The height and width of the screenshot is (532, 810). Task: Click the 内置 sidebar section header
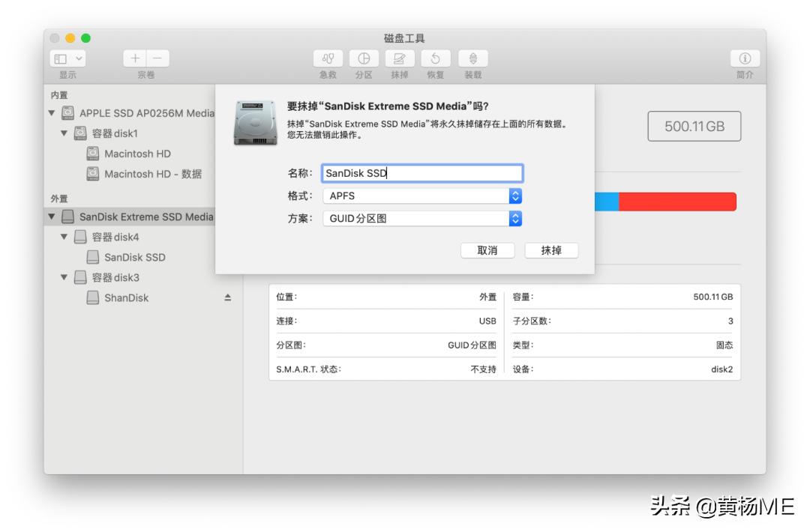pyautogui.click(x=59, y=95)
